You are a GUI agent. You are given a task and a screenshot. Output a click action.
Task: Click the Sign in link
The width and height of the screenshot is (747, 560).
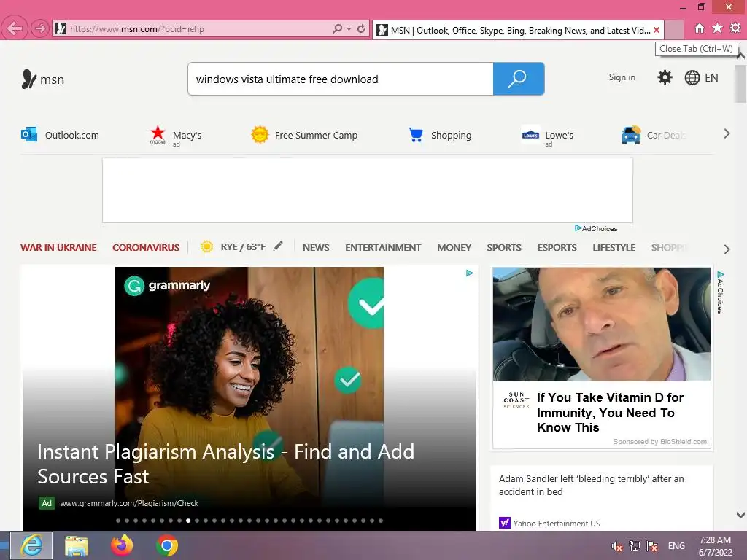tap(622, 77)
